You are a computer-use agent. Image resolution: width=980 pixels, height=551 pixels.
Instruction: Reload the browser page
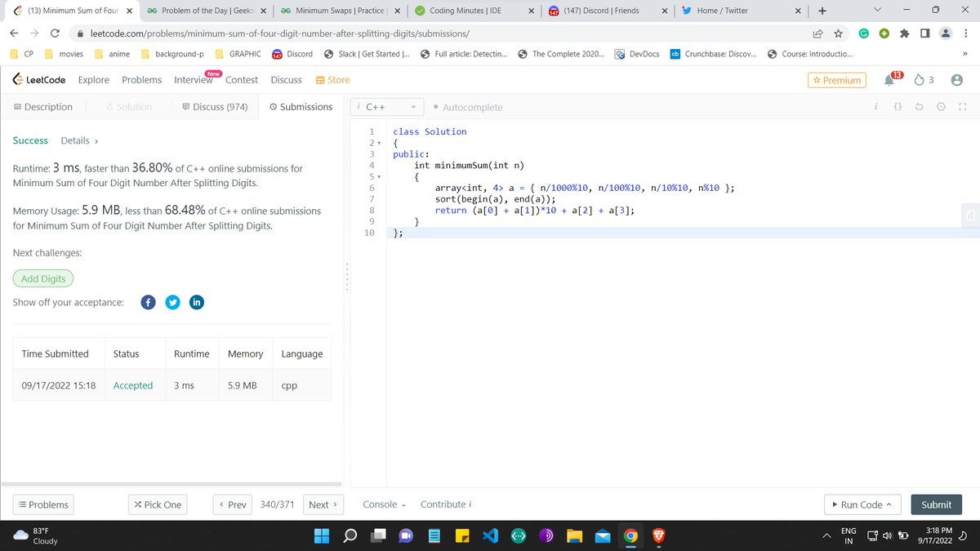pyautogui.click(x=54, y=34)
